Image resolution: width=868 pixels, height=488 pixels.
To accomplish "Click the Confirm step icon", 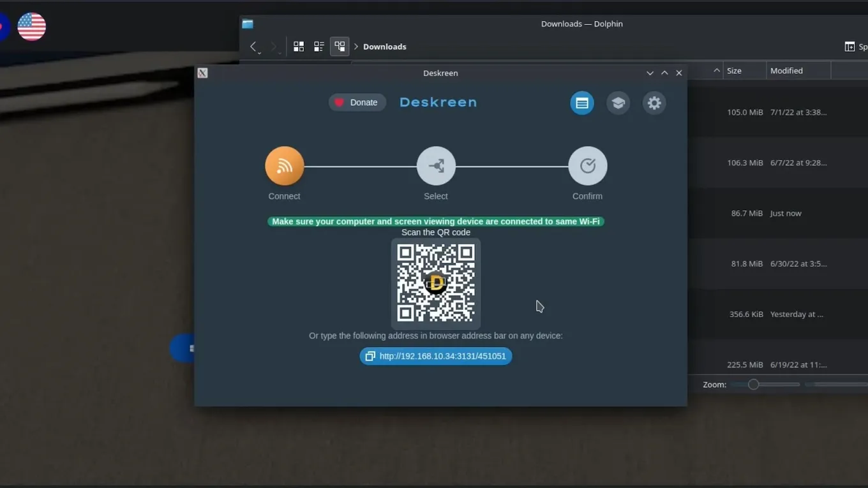I will pyautogui.click(x=587, y=166).
